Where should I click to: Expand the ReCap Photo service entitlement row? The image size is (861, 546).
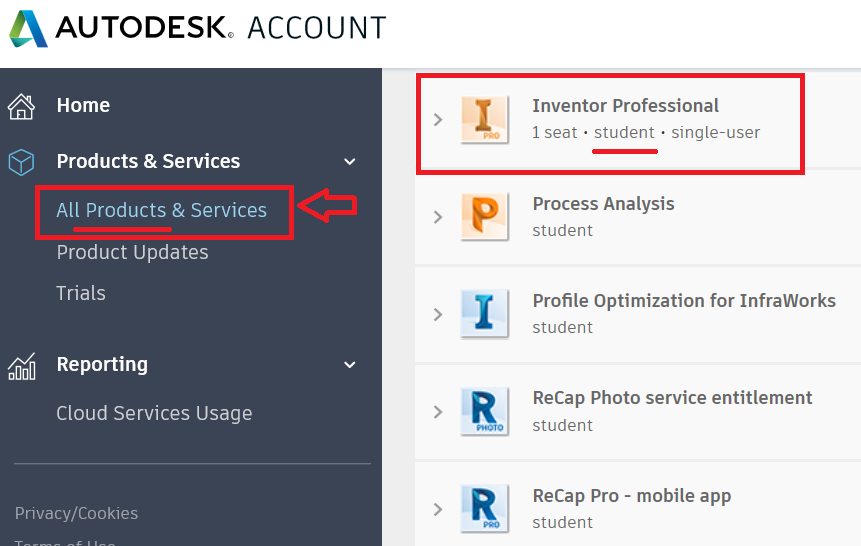(x=438, y=412)
